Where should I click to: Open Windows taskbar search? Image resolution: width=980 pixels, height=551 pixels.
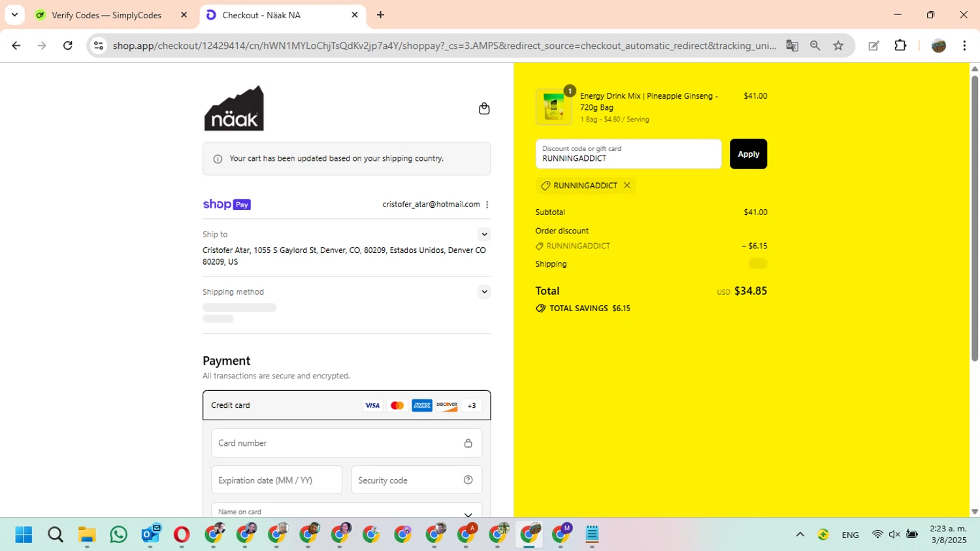click(x=56, y=535)
